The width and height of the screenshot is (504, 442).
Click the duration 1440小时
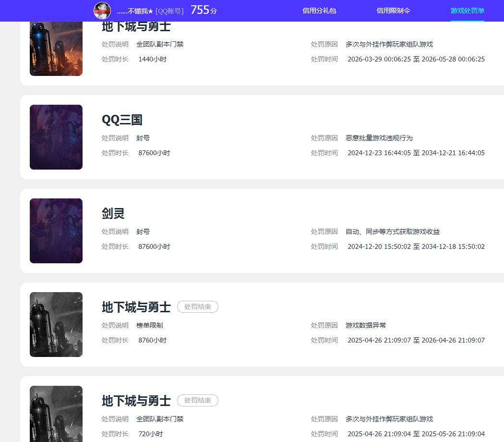(x=152, y=59)
